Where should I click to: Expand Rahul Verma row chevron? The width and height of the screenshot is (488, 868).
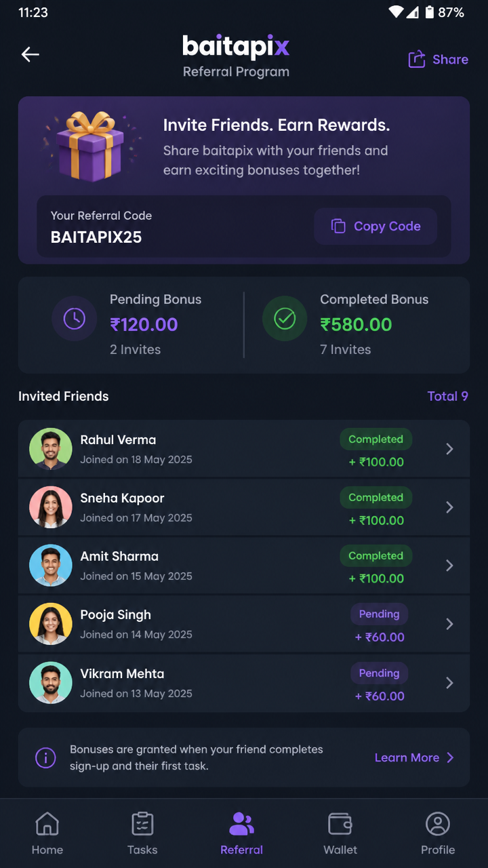[449, 449]
